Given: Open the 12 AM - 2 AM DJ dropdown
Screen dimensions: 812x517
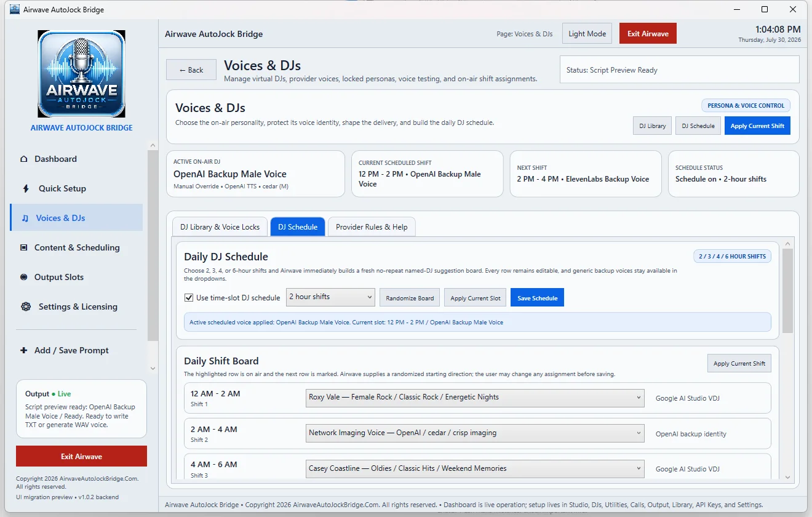Looking at the screenshot, I should (x=475, y=398).
